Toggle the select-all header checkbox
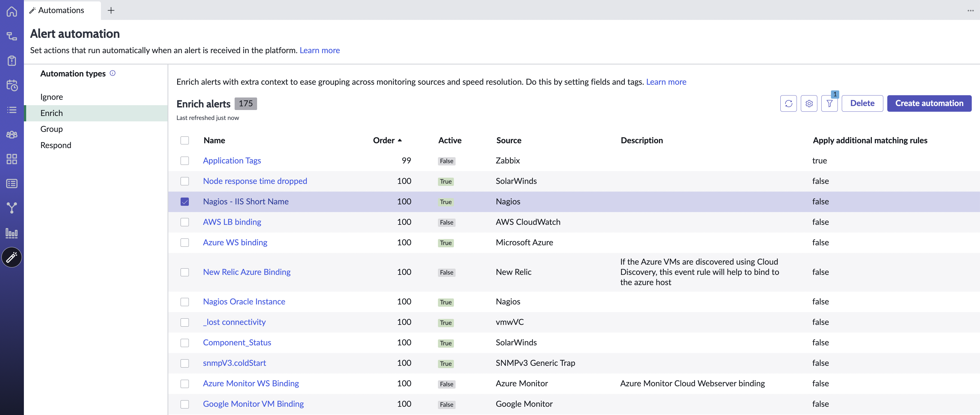The height and width of the screenshot is (415, 980). click(x=185, y=140)
